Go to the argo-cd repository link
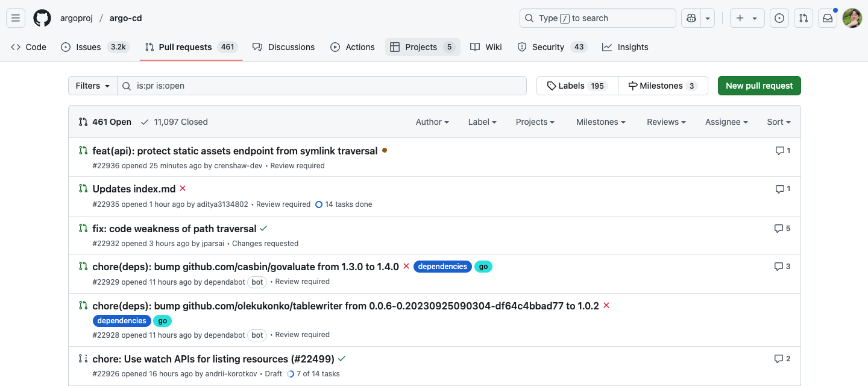The width and height of the screenshot is (868, 386). coord(126,18)
